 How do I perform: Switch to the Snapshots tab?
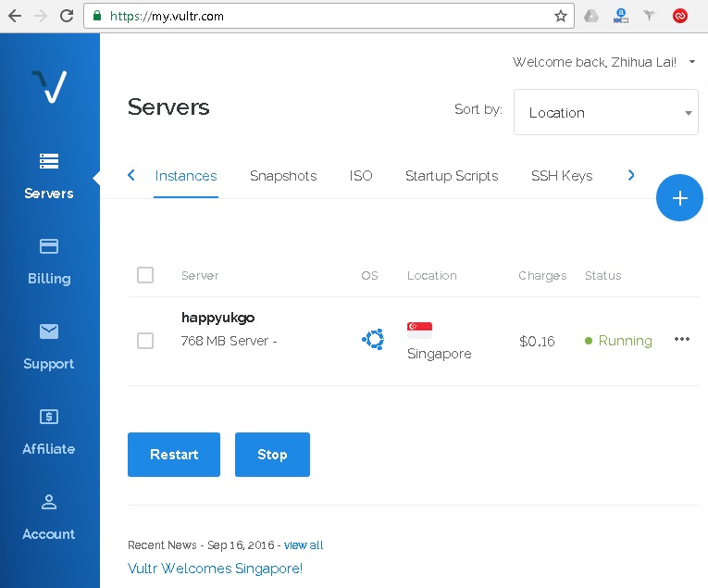283,176
